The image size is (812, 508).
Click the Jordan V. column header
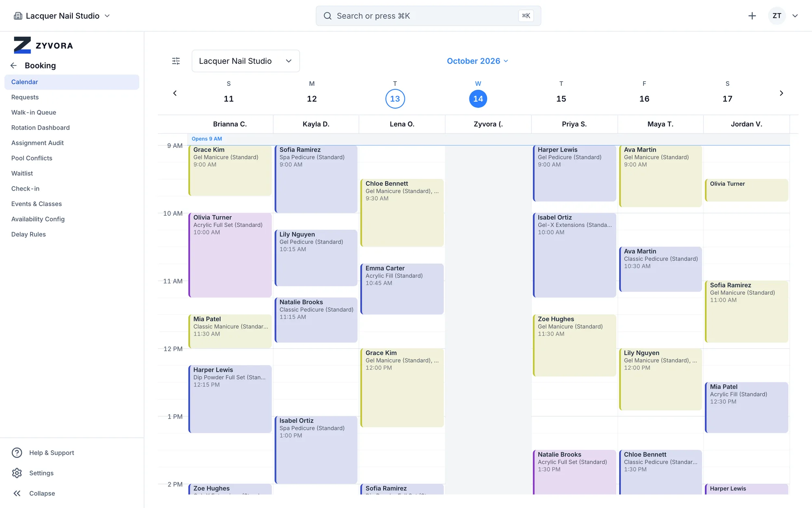click(x=746, y=124)
